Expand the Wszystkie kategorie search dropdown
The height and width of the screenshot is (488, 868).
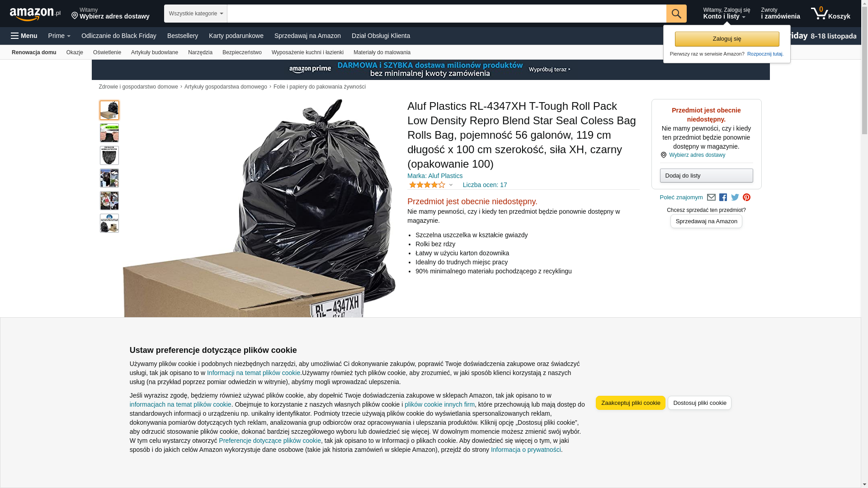coord(195,14)
